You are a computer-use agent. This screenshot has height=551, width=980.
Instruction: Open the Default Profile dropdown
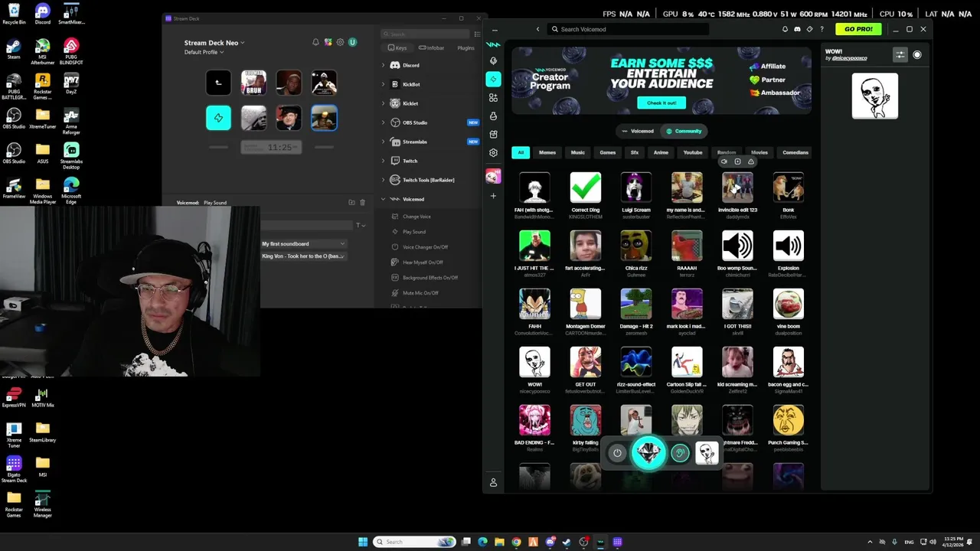tap(204, 52)
